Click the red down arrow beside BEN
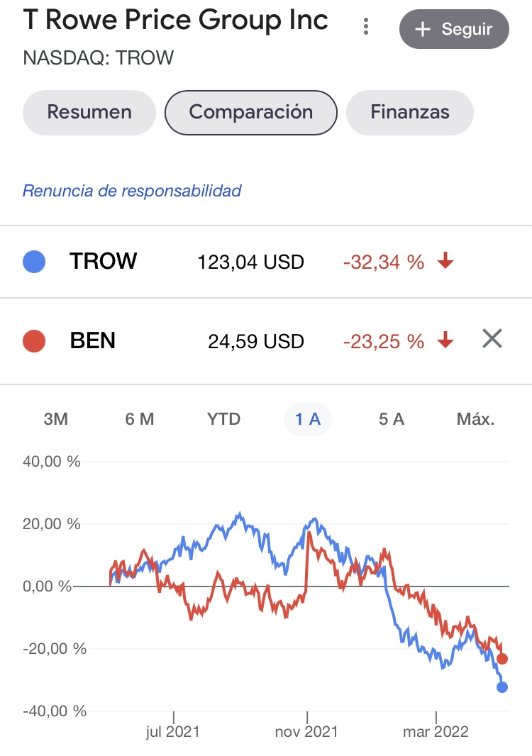 tap(445, 341)
